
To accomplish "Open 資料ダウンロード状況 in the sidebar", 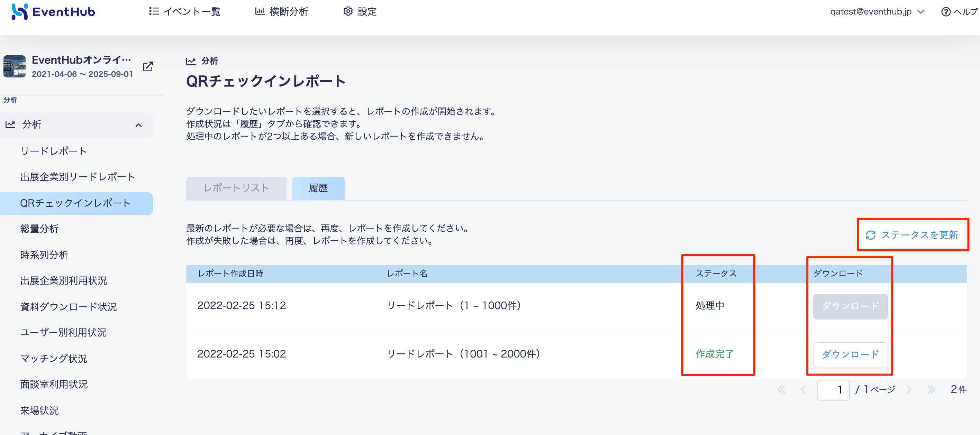I will click(69, 306).
